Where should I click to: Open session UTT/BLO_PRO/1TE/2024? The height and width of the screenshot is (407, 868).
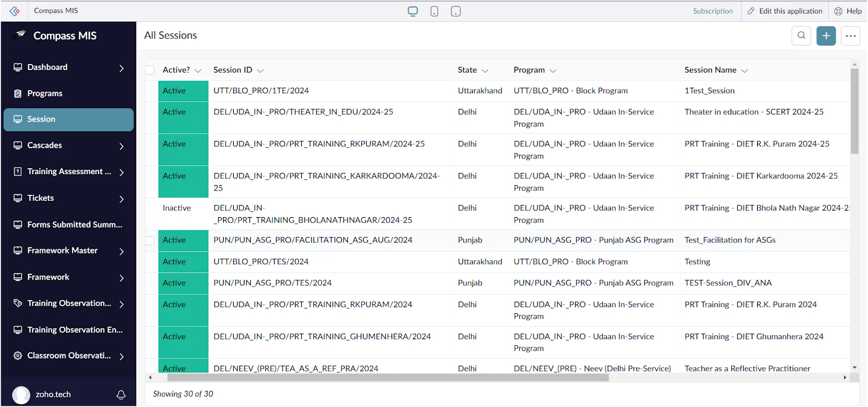pyautogui.click(x=261, y=91)
